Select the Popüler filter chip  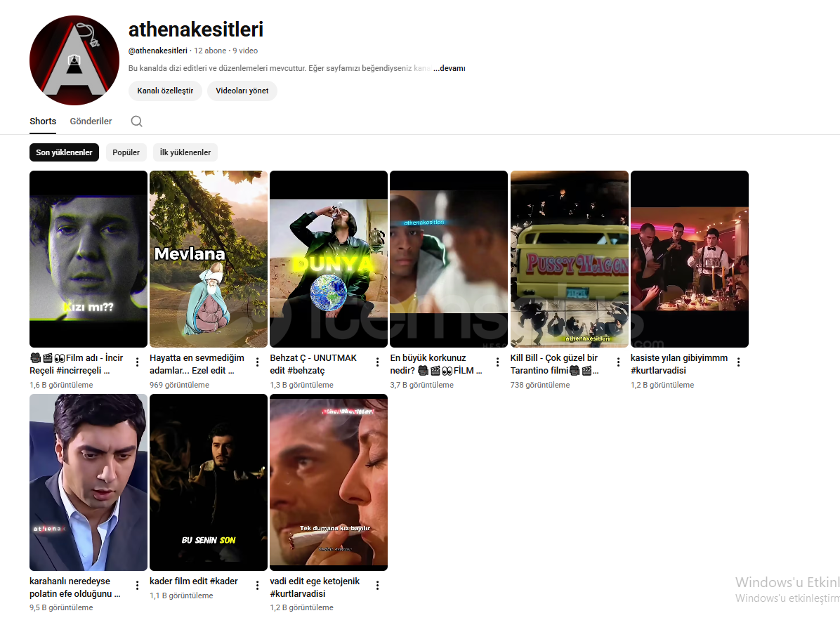[126, 152]
